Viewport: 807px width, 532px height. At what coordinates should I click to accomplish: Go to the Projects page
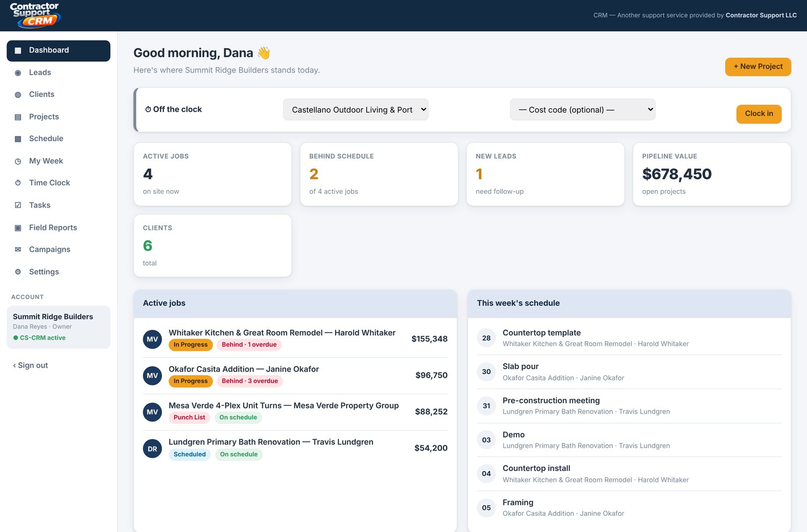coord(59,116)
